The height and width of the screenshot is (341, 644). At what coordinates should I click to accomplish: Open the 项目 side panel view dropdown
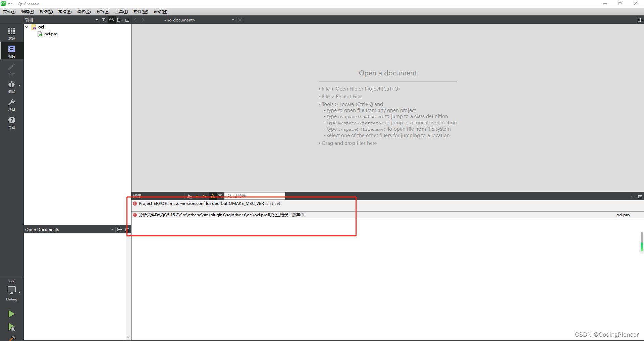point(62,20)
